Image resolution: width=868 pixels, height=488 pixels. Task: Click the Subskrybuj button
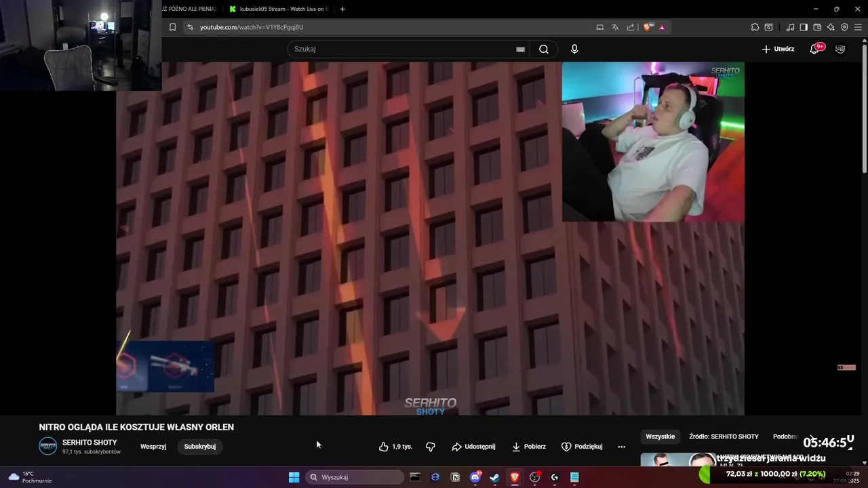point(200,447)
